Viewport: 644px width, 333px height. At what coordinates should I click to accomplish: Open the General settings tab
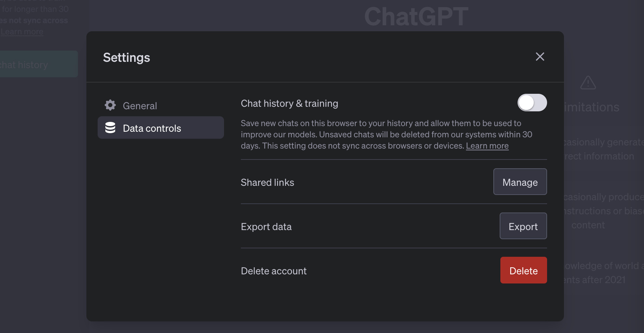(x=161, y=106)
